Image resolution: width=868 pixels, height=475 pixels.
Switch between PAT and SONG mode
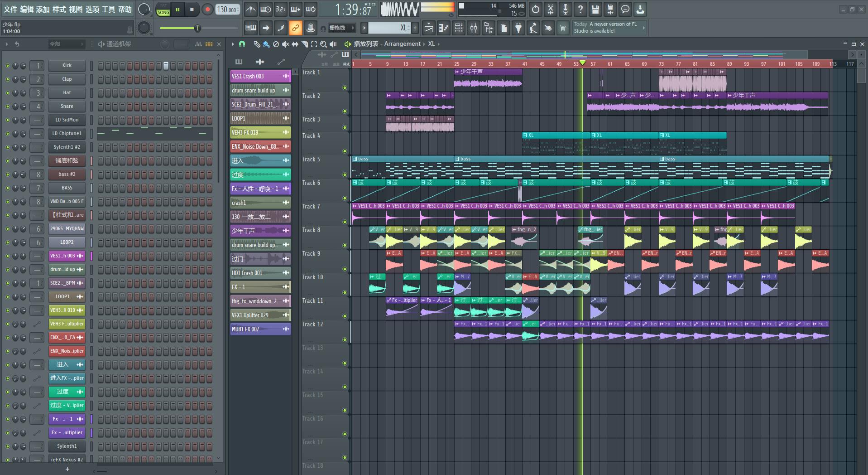[x=163, y=10]
